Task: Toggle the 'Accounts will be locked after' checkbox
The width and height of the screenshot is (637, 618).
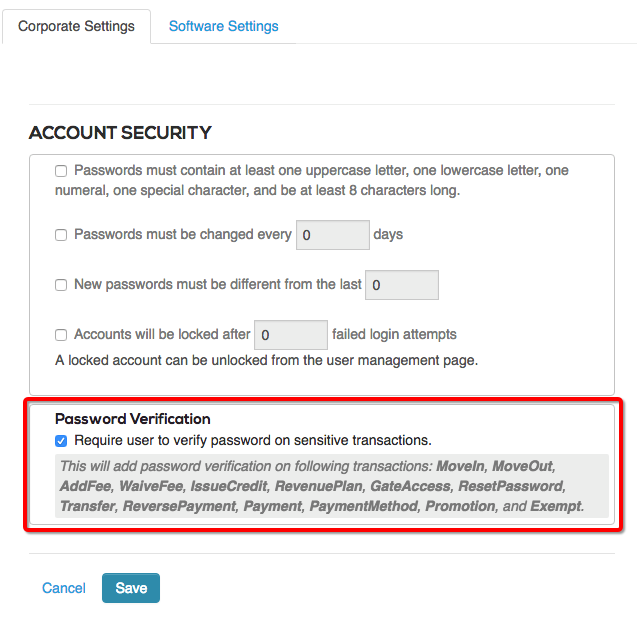Action: (x=61, y=335)
